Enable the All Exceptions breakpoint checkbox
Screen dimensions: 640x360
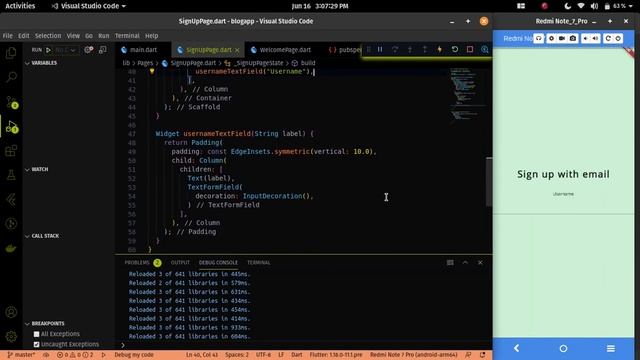(x=36, y=334)
